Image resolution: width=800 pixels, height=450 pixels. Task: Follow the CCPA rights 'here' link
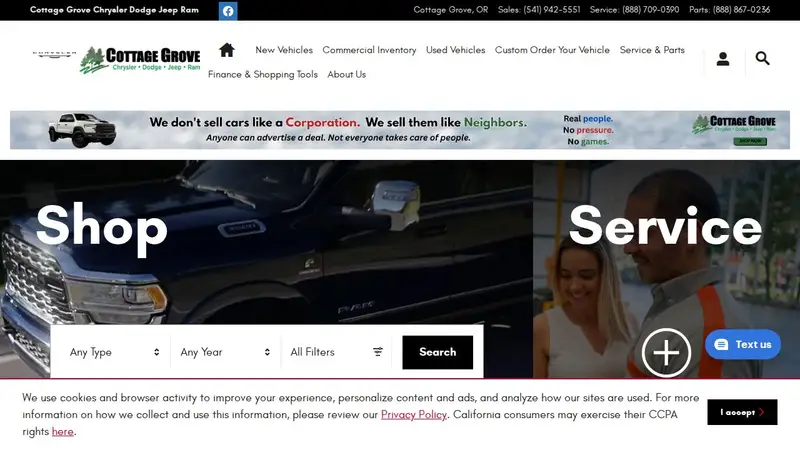point(62,432)
